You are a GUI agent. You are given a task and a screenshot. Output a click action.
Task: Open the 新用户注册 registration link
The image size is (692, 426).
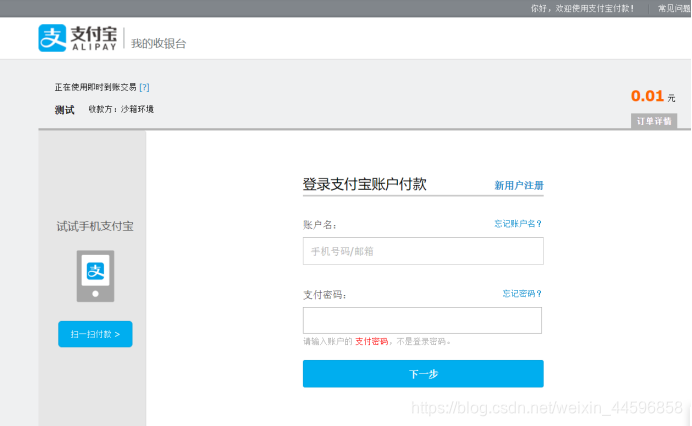pos(519,185)
